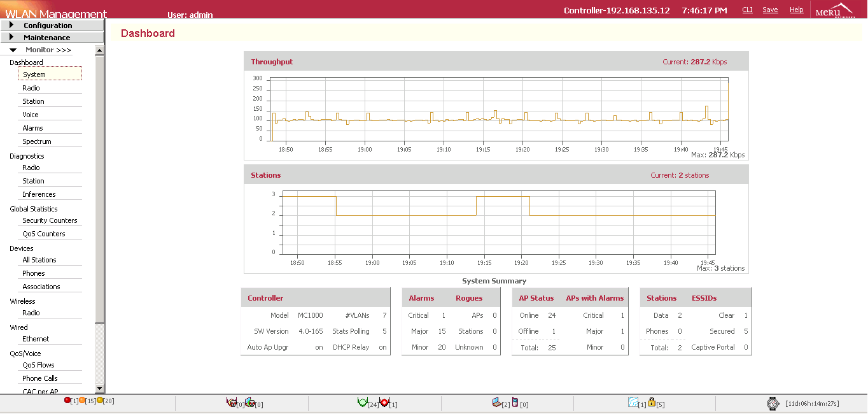The height and width of the screenshot is (414, 868).
Task: Click the data stations laptop icon [2]
Action: [x=497, y=403]
